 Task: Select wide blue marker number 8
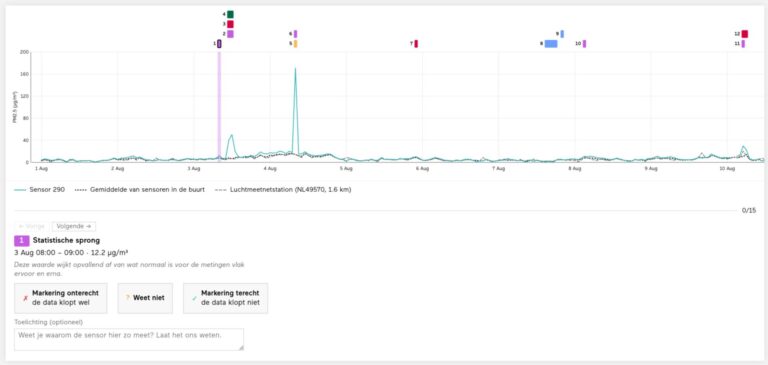[x=551, y=44]
